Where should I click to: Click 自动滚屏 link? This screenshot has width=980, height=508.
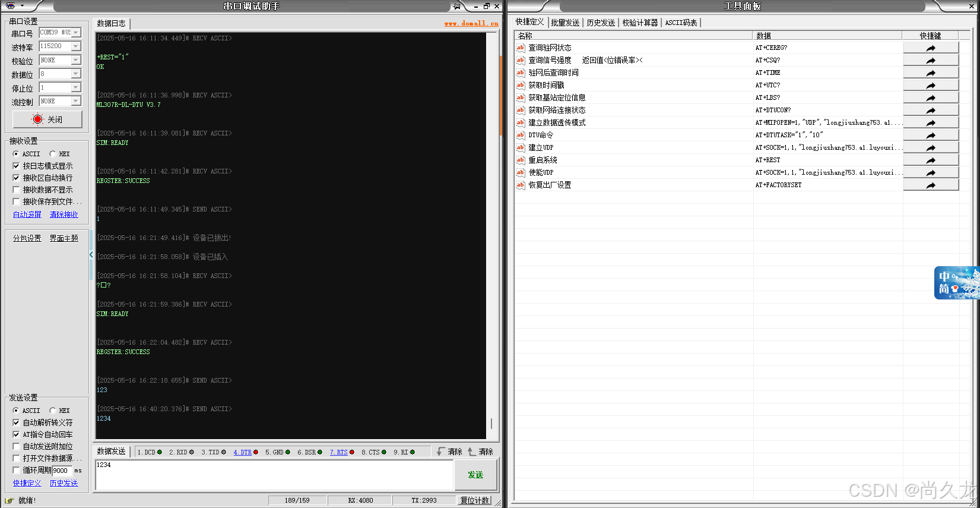point(27,214)
